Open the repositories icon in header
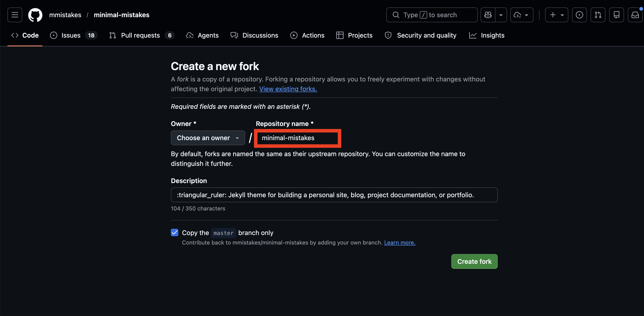This screenshot has width=644, height=316. (x=616, y=15)
